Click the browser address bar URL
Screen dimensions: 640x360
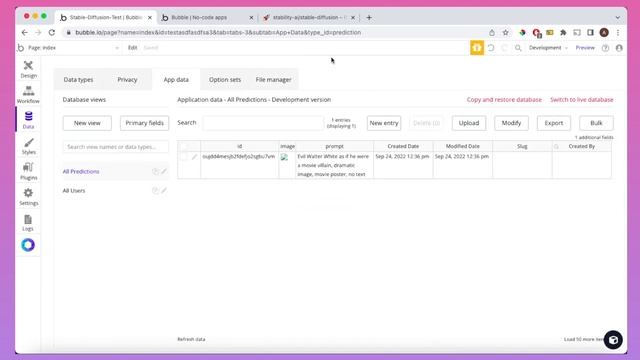coord(218,33)
